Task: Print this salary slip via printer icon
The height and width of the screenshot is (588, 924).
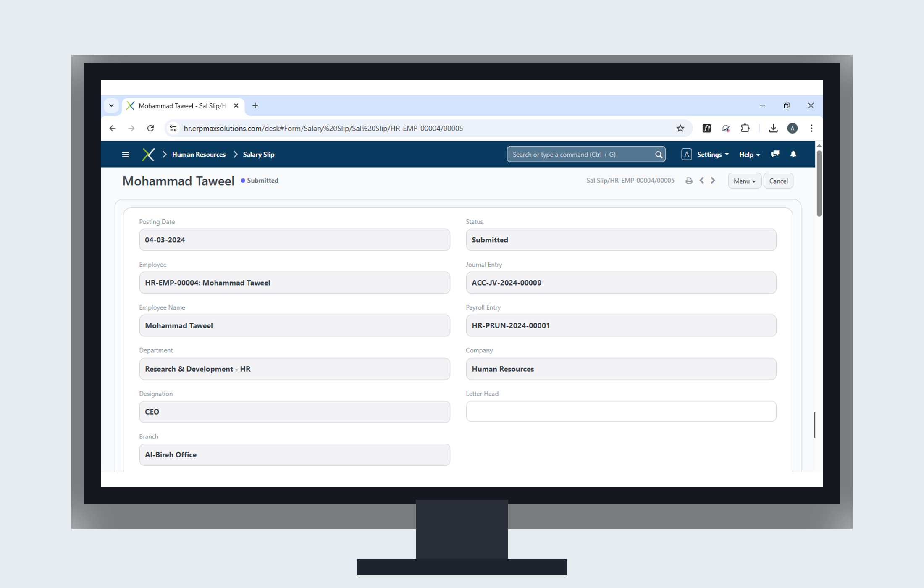Action: point(689,181)
